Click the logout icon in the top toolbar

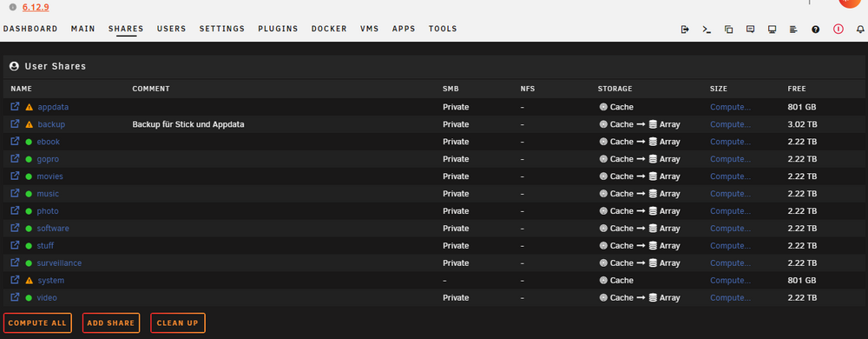click(x=686, y=30)
